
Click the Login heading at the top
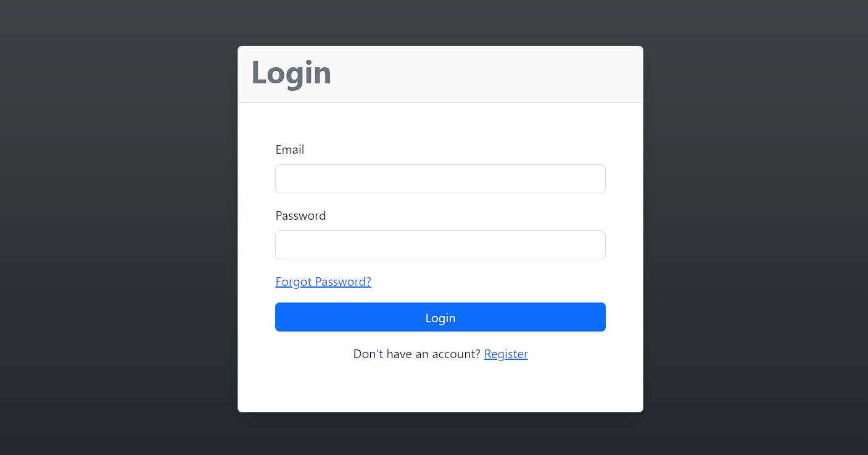[x=291, y=73]
